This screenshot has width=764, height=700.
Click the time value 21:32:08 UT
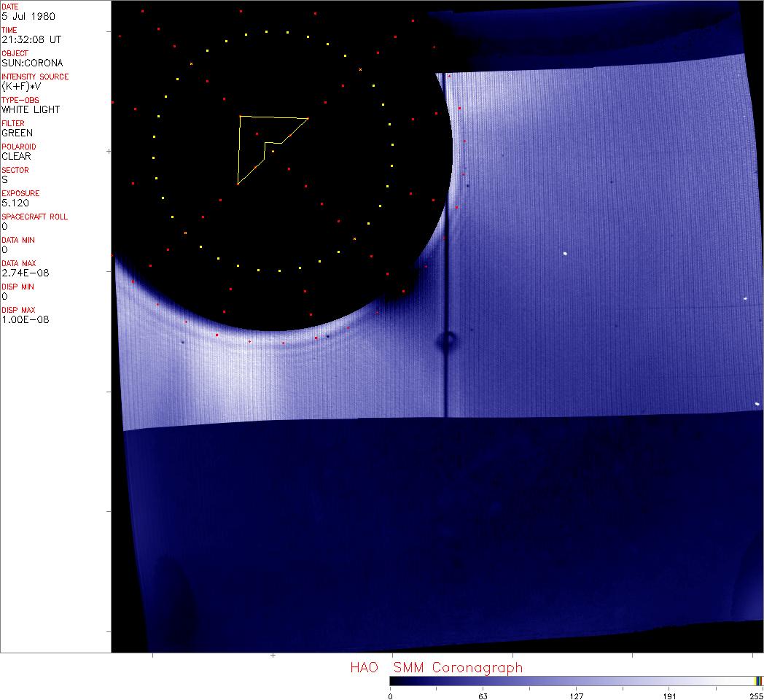[x=31, y=39]
